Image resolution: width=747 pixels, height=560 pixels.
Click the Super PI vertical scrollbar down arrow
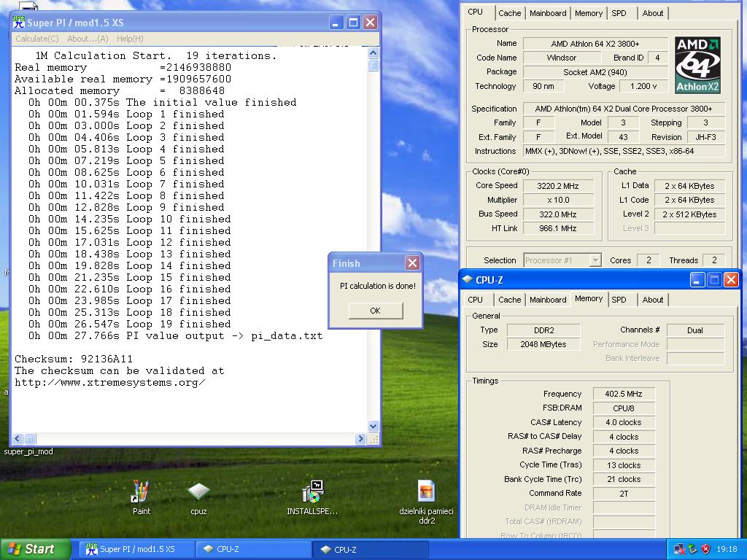[373, 426]
